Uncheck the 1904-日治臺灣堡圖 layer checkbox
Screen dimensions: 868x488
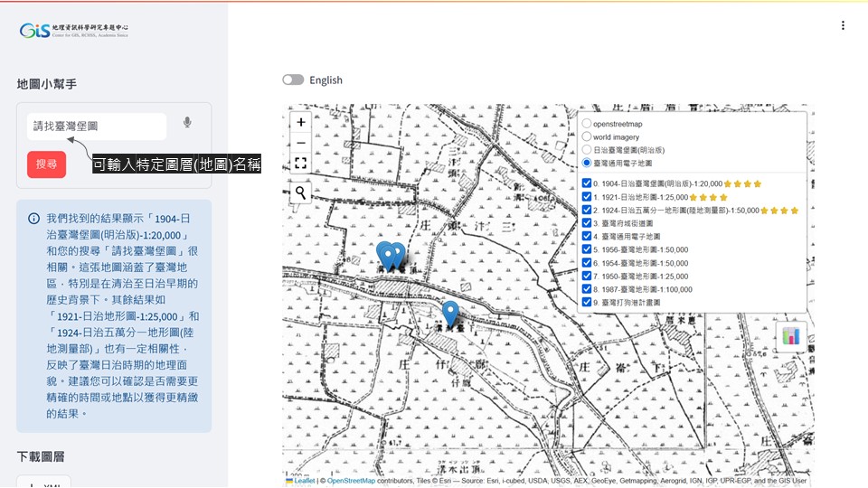pos(587,183)
